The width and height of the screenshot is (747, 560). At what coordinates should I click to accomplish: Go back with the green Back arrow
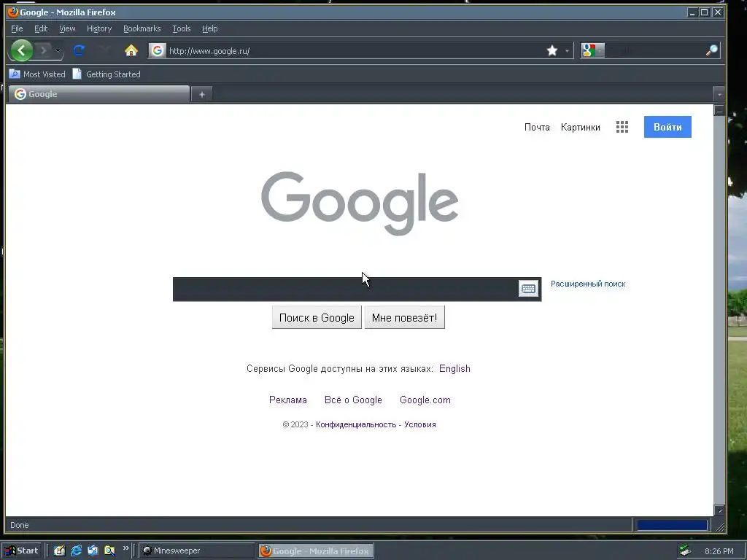coord(21,50)
